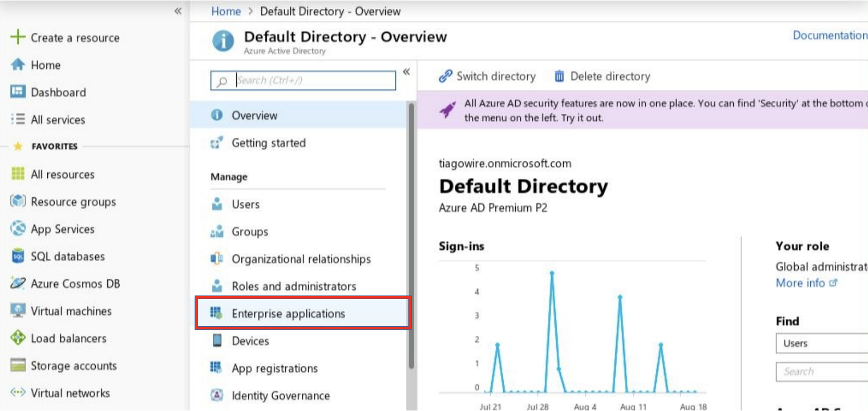The height and width of the screenshot is (411, 868).
Task: Click the Find Search input box
Action: click(822, 371)
